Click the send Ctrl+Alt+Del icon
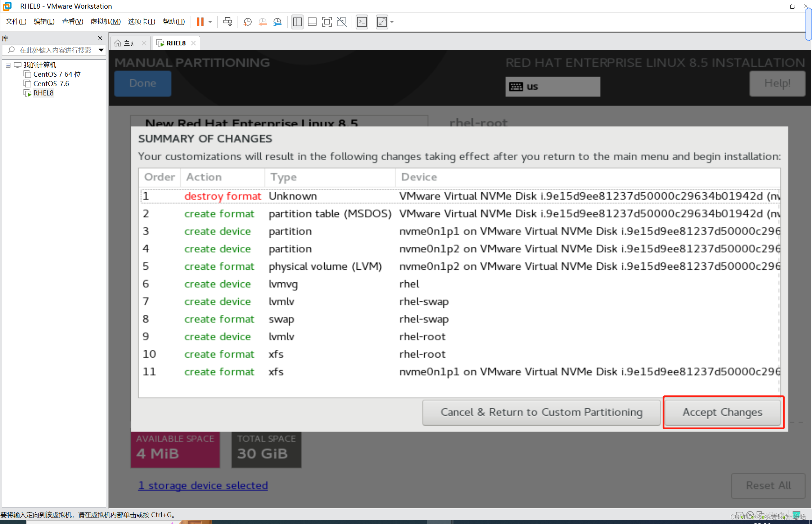This screenshot has height=524, width=812. coord(227,22)
